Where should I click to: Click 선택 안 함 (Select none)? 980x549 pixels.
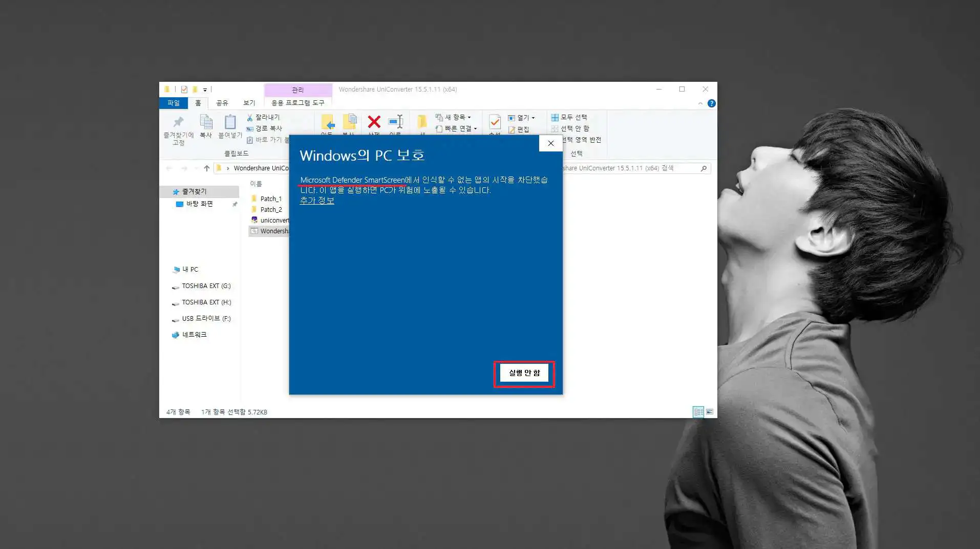pyautogui.click(x=570, y=128)
